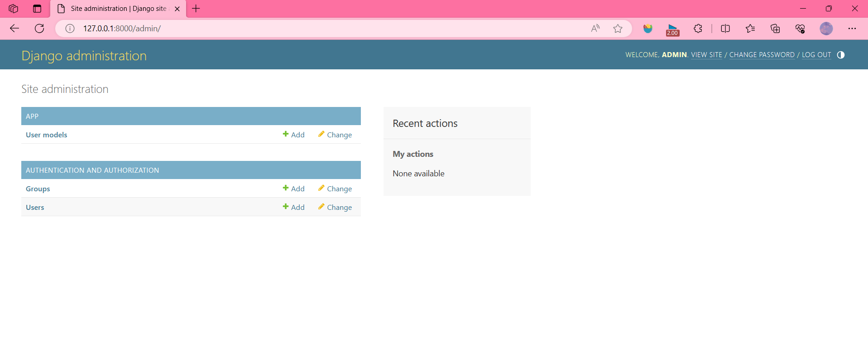The height and width of the screenshot is (354, 868).
Task: Open the Collections panel
Action: point(775,29)
